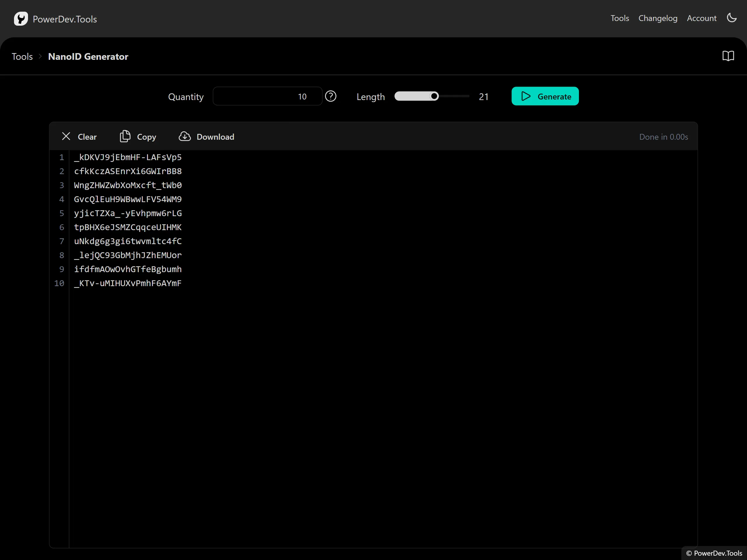Click ID uNkdg6g3gi6twvmltc4fC
The width and height of the screenshot is (747, 560).
point(128,241)
